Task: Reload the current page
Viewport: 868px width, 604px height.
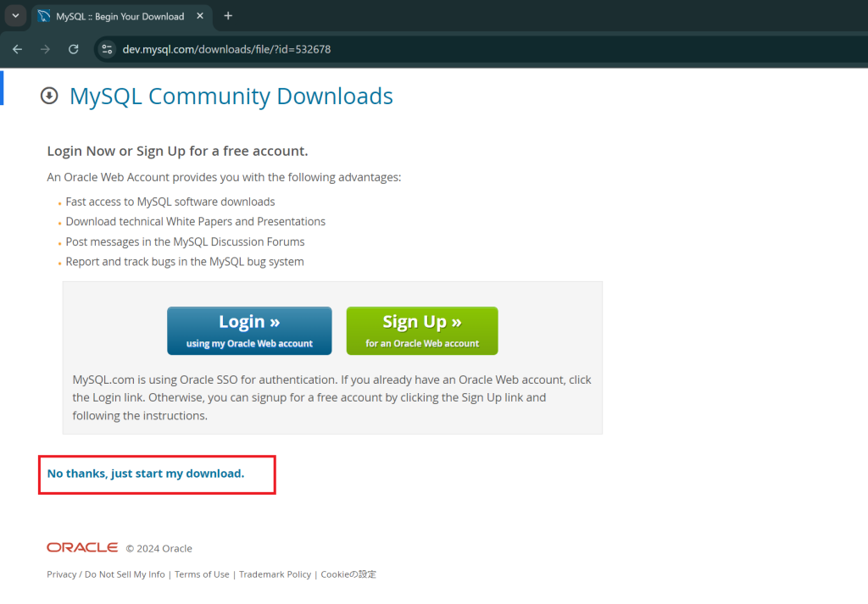Action: pos(74,49)
